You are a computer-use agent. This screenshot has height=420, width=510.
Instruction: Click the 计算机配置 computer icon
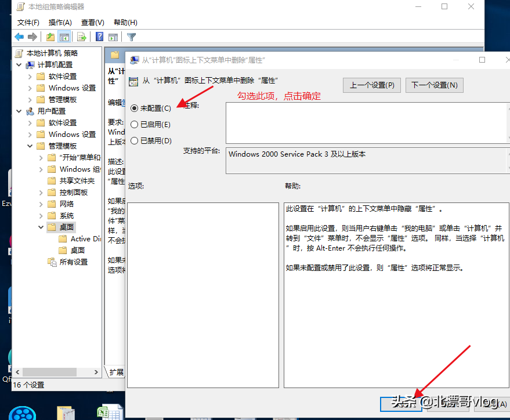point(30,65)
